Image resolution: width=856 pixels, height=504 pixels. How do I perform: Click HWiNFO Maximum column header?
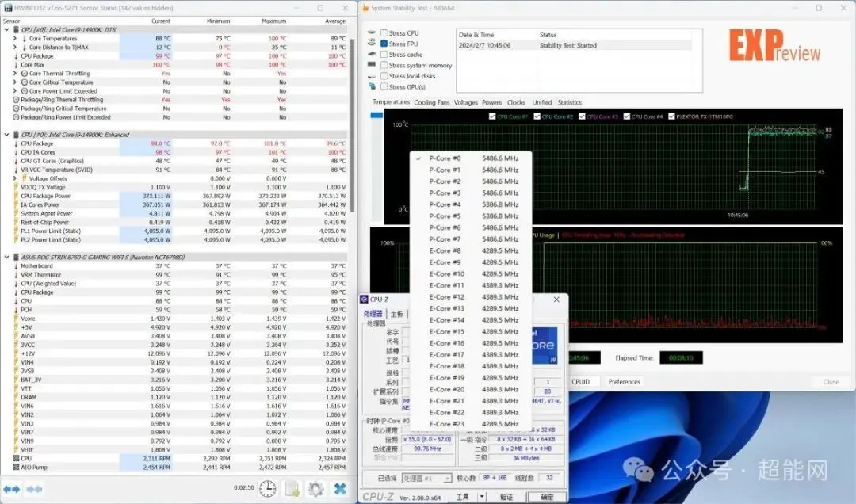[273, 21]
